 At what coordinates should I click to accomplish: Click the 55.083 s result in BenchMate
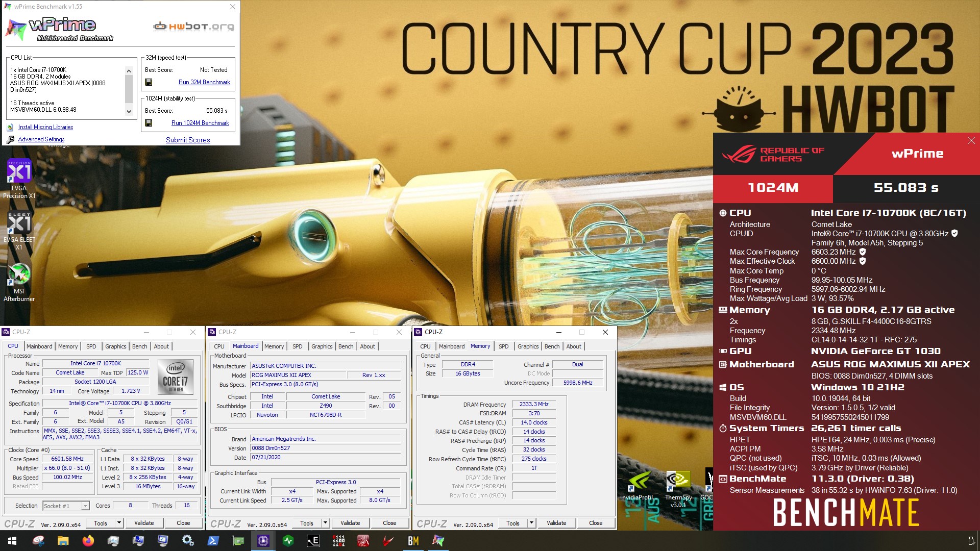click(x=906, y=188)
